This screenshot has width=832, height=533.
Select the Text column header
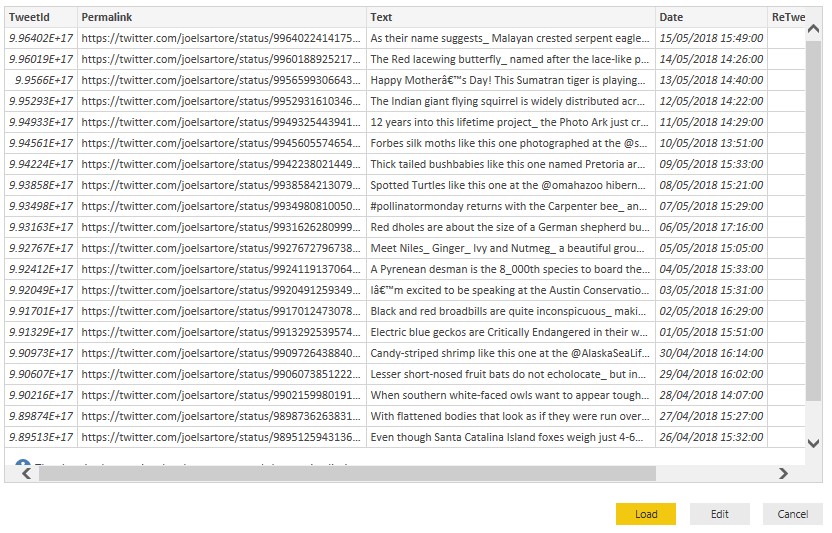tap(510, 17)
